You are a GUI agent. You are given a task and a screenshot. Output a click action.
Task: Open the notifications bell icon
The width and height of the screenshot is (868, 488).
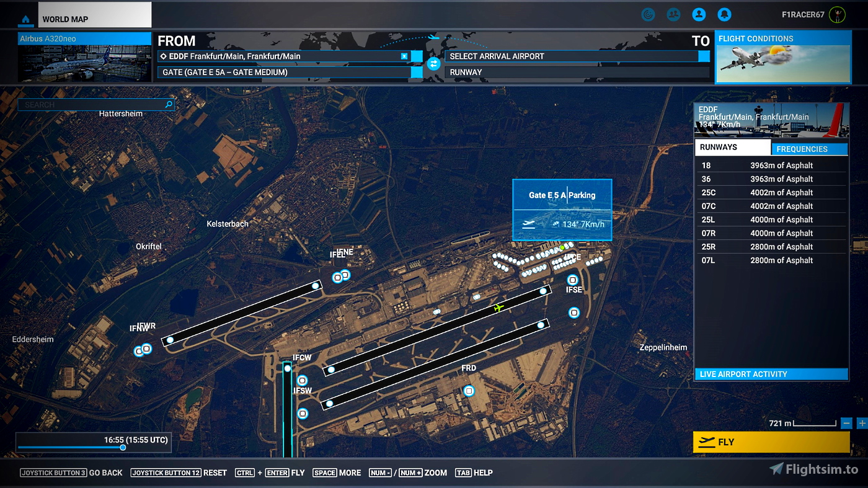click(x=724, y=14)
